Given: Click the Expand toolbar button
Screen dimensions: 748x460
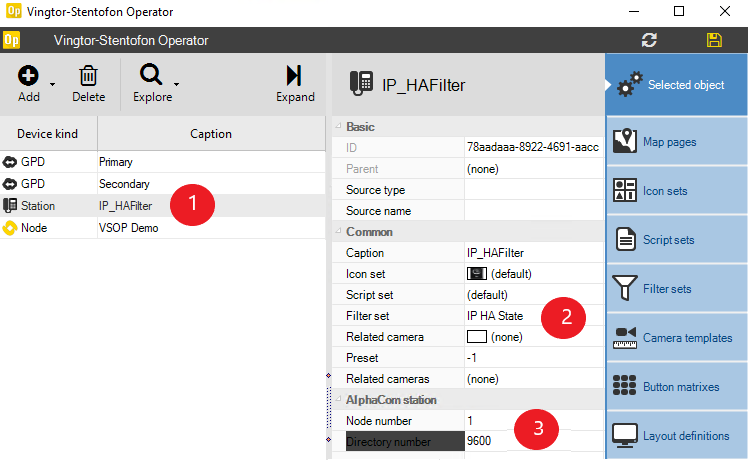Looking at the screenshot, I should click(295, 77).
